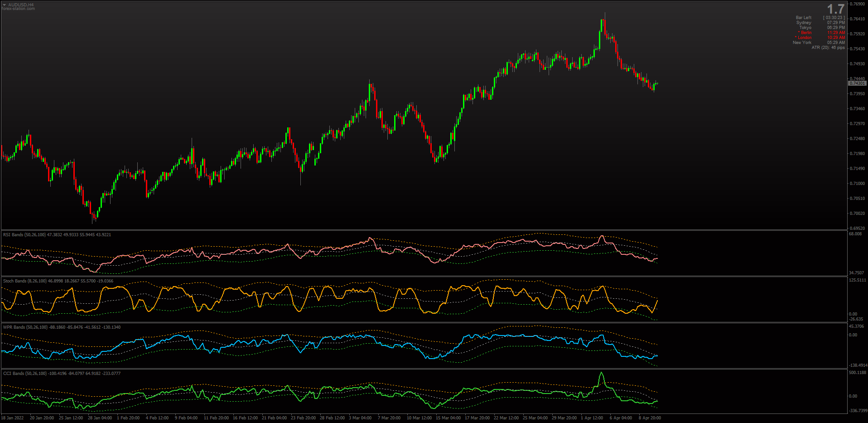Click the 0.76900 price axis label
The image size is (868, 423).
point(857,4)
